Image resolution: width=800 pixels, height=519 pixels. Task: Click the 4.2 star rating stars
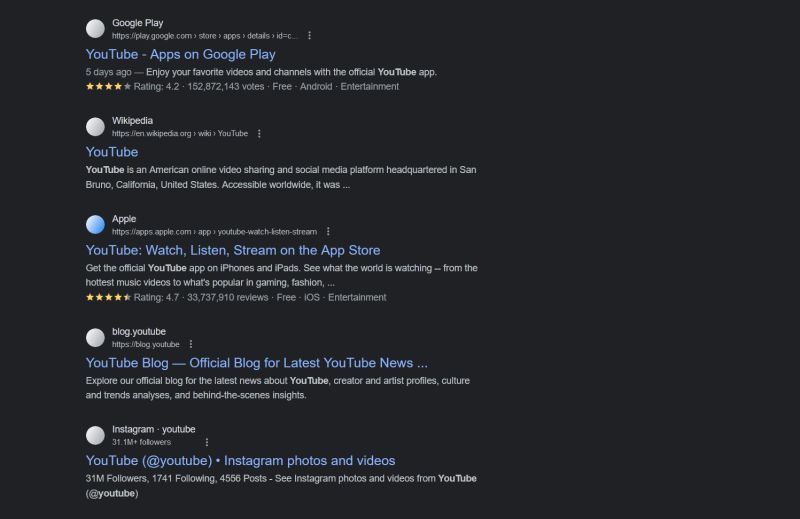pyautogui.click(x=108, y=87)
